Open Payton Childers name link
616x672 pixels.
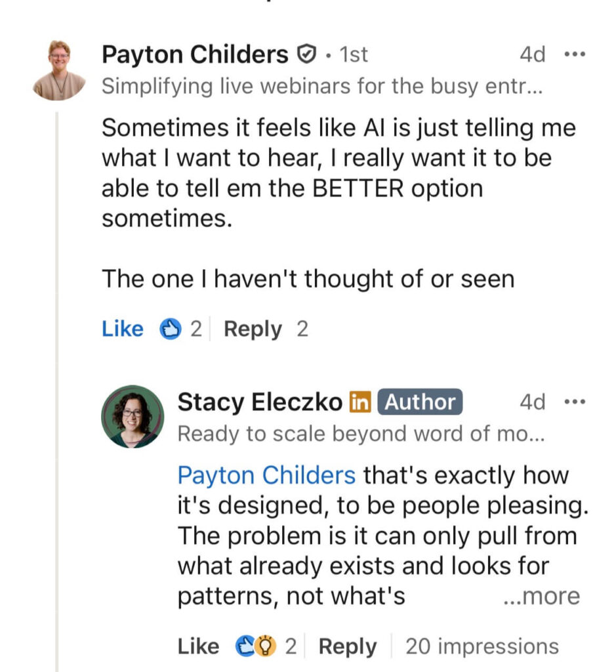coord(195,55)
